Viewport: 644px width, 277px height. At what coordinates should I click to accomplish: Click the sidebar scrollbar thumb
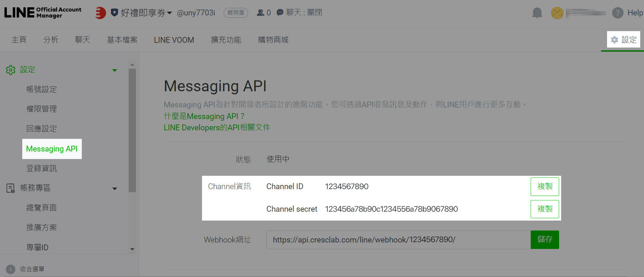(x=132, y=130)
